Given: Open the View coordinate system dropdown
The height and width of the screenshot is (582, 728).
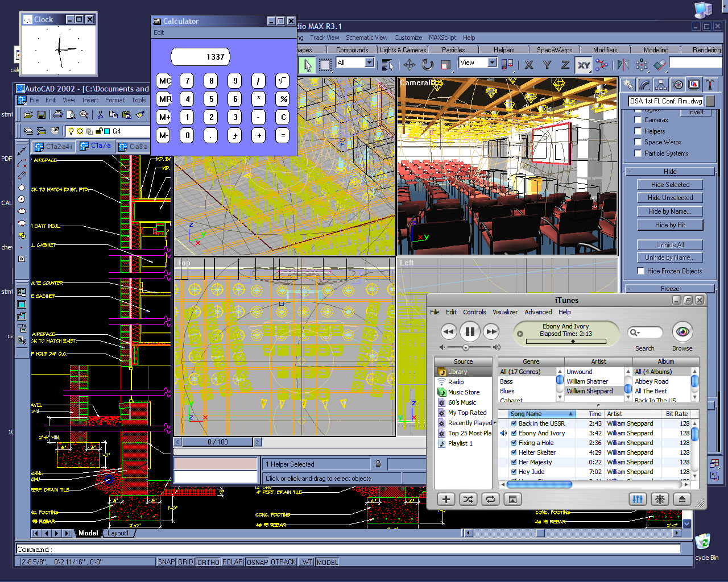Looking at the screenshot, I should pos(492,63).
